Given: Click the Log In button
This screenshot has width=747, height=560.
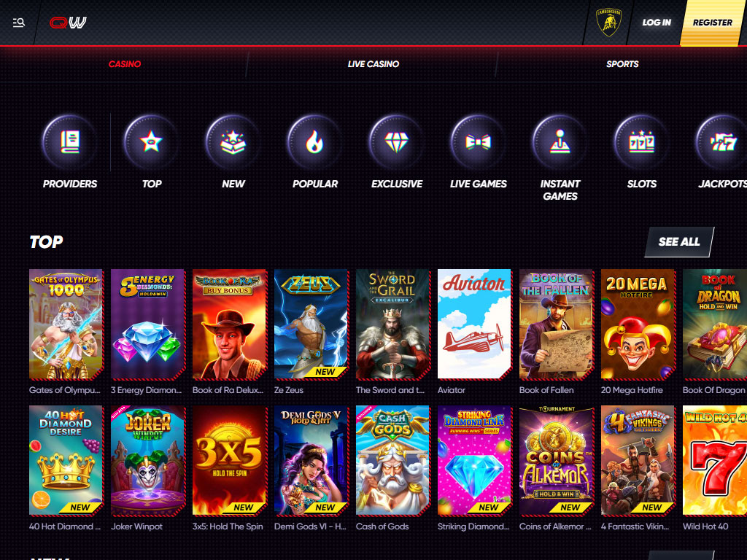Looking at the screenshot, I should (x=657, y=23).
